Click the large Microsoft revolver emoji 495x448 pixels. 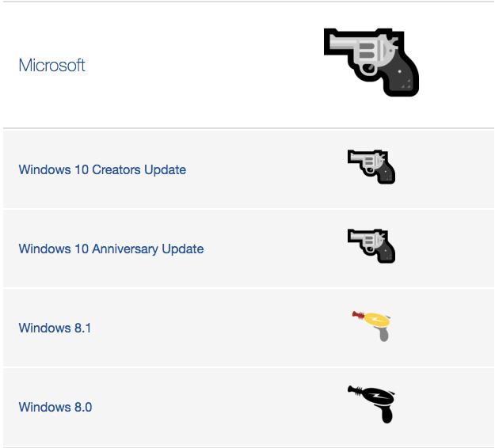(x=371, y=63)
